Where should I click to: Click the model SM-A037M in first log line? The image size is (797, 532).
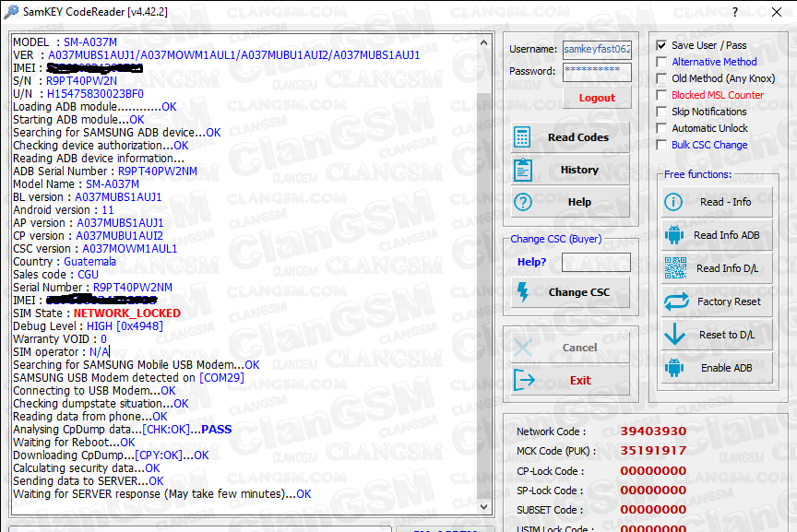[x=90, y=42]
